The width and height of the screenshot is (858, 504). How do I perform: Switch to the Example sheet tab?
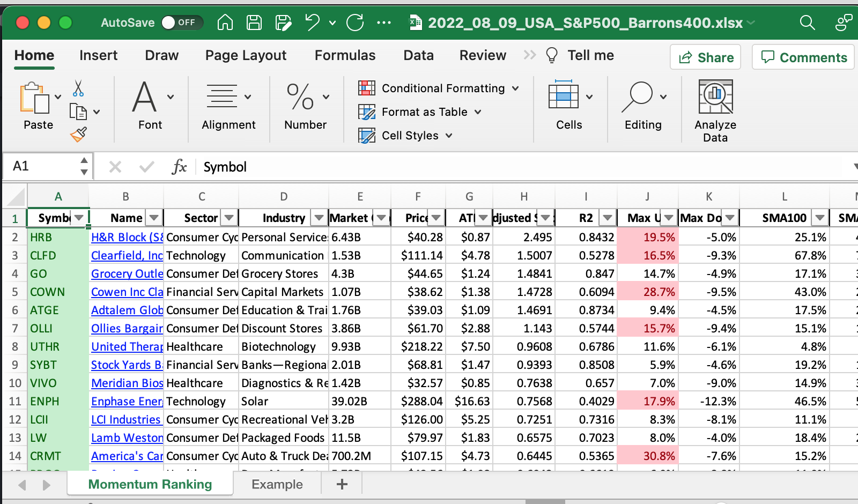(x=277, y=484)
